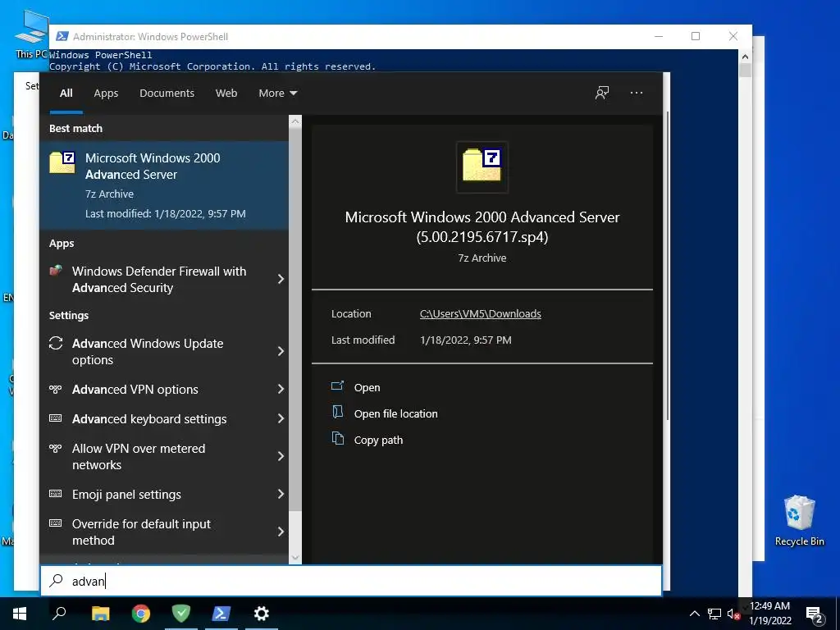This screenshot has width=840, height=630.
Task: Click the Advanced VPN options icon
Action: click(x=55, y=389)
